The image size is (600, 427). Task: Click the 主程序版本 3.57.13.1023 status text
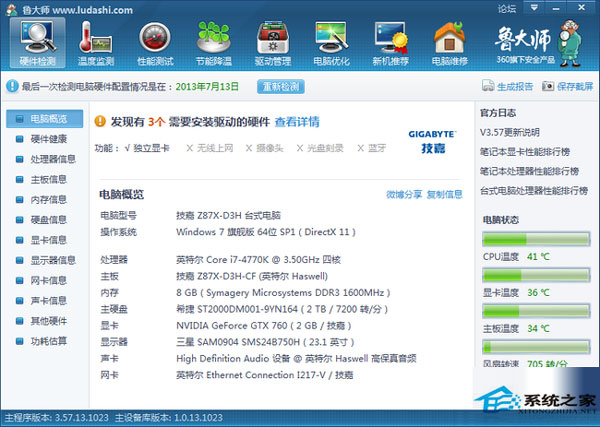click(x=56, y=417)
